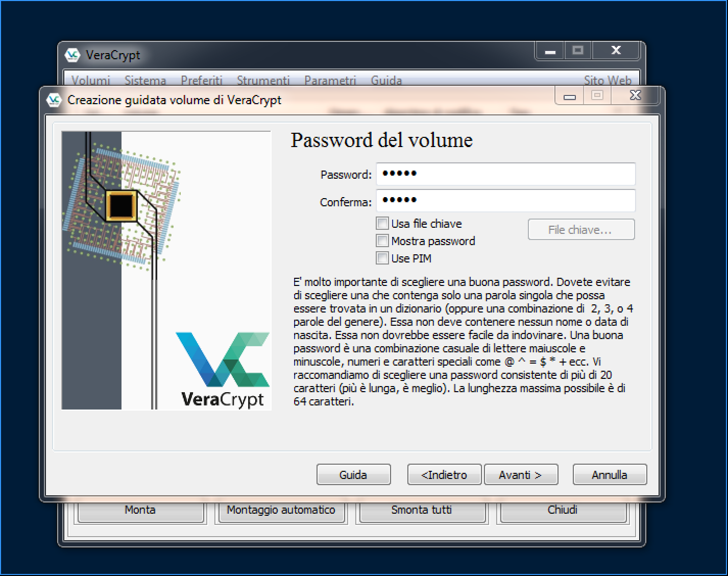Click the VeraCrypt logo in main window title bar
The height and width of the screenshot is (576, 728).
72,55
